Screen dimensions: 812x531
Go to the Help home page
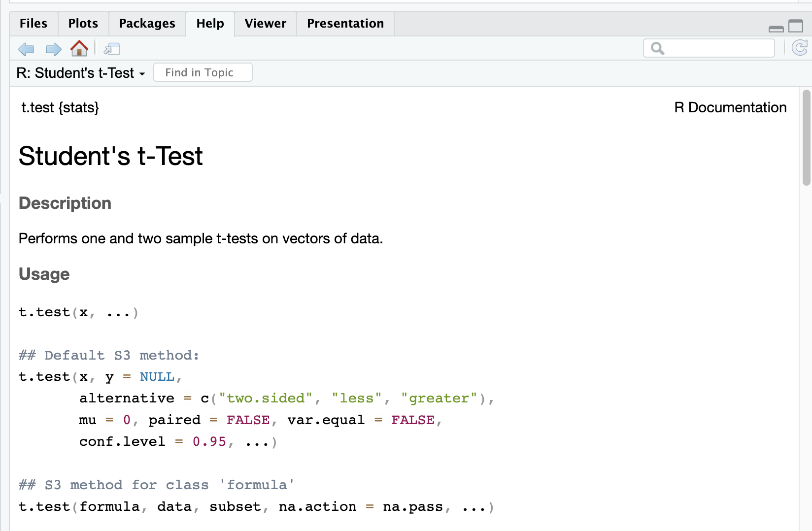(79, 49)
